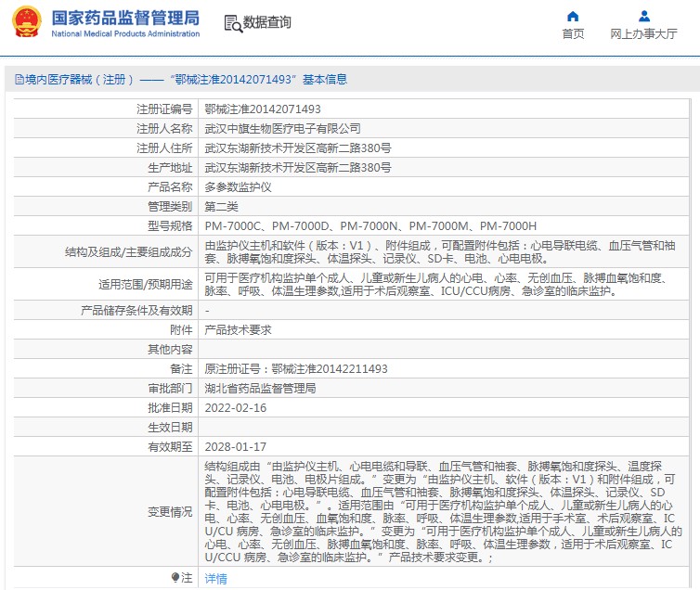Select registration number 鄂械注准20142071493 value
This screenshot has width=700, height=590.
tap(263, 109)
